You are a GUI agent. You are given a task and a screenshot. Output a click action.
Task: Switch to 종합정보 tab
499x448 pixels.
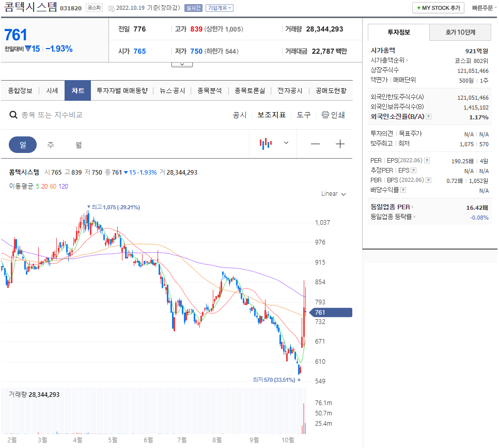(x=20, y=91)
